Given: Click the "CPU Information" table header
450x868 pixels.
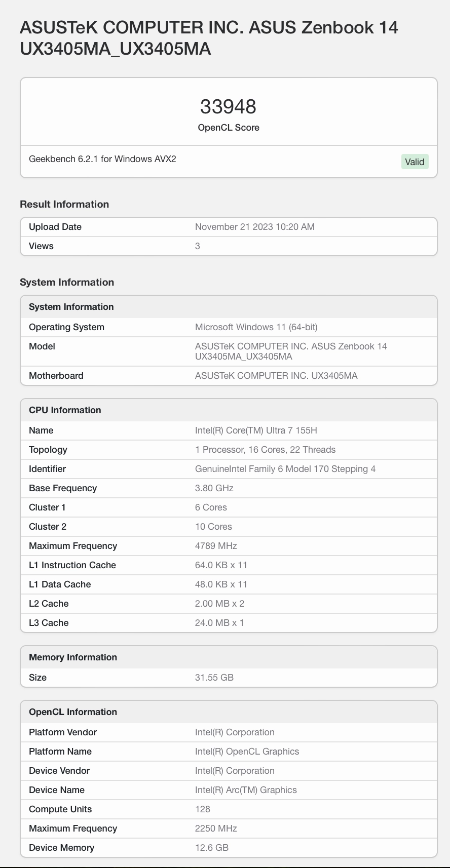Looking at the screenshot, I should point(229,410).
